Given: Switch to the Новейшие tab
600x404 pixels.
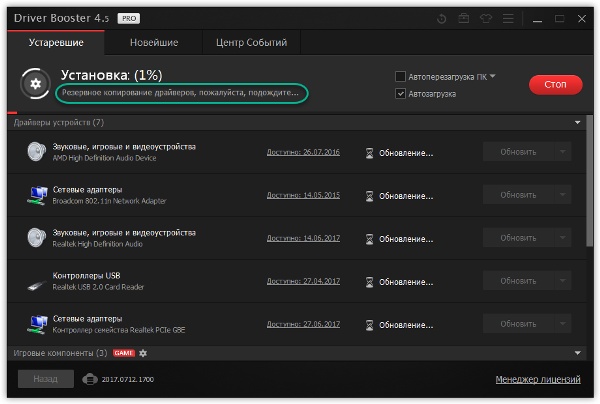Looking at the screenshot, I should pos(154,42).
